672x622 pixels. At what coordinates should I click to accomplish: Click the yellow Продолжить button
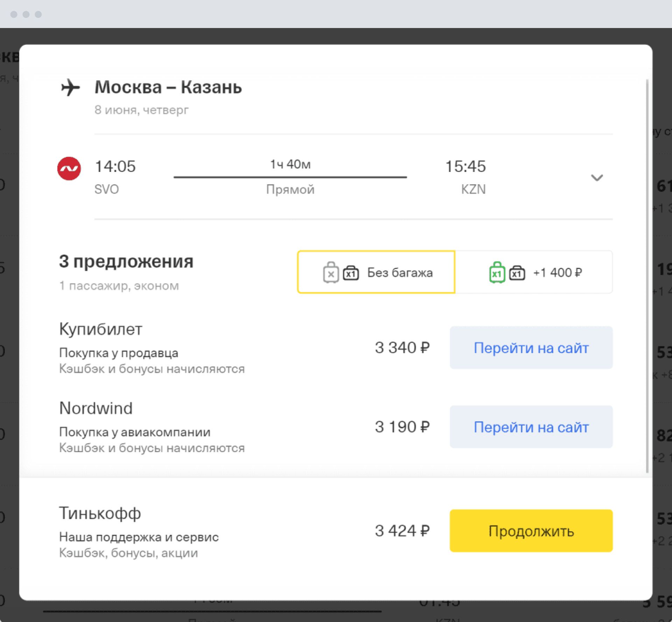(531, 531)
